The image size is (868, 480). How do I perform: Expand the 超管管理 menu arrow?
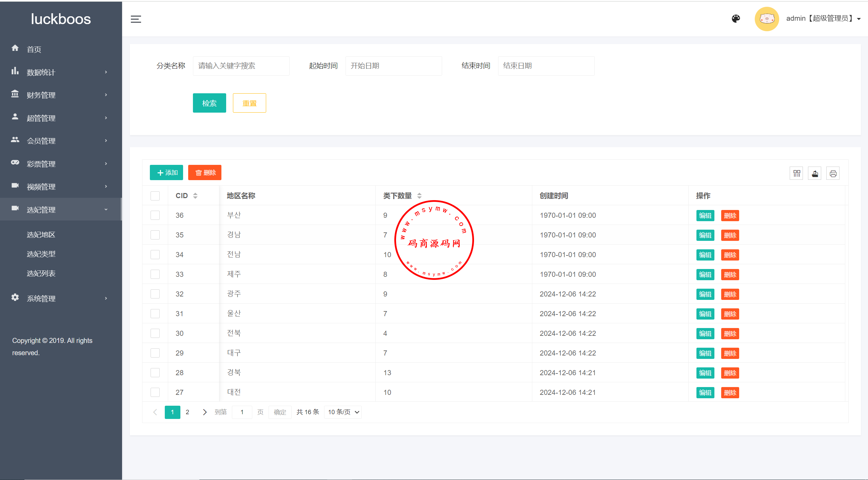106,118
